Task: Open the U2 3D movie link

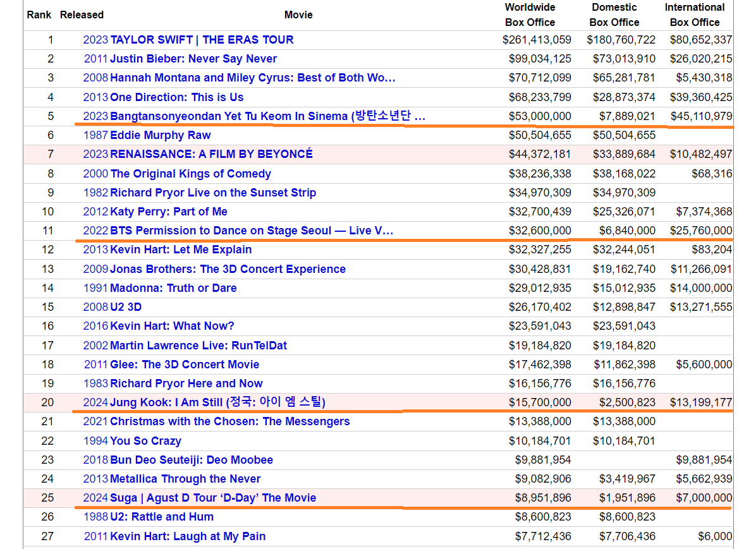Action: tap(125, 307)
